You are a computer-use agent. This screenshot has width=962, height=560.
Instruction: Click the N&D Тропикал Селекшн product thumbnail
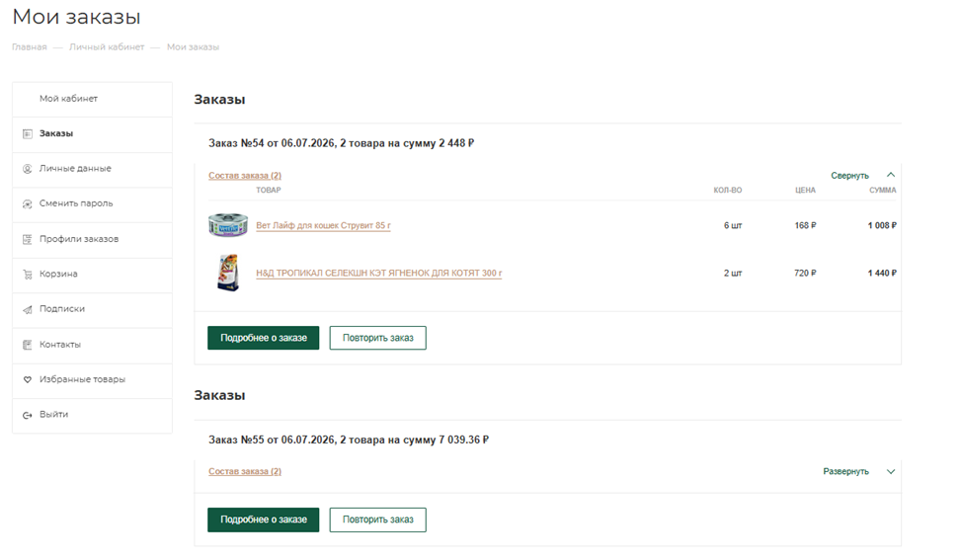(x=227, y=273)
